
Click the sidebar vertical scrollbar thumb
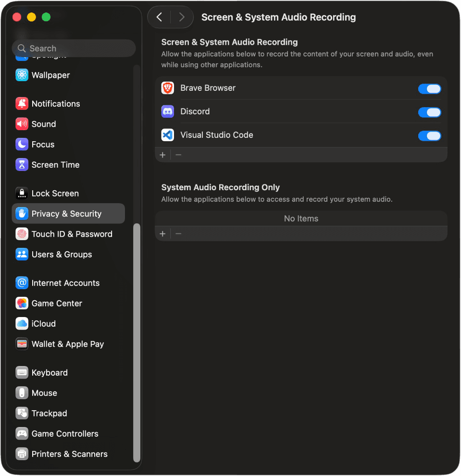click(137, 343)
